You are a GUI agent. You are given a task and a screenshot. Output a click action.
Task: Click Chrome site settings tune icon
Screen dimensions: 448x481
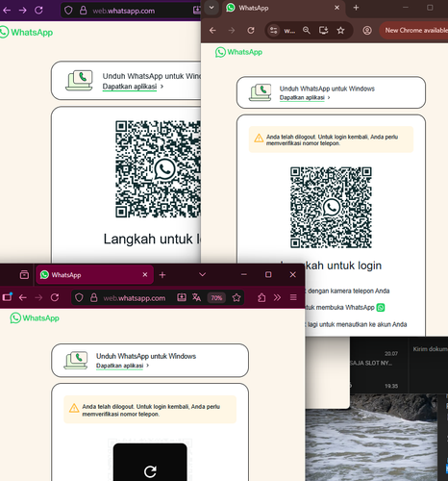(x=273, y=31)
